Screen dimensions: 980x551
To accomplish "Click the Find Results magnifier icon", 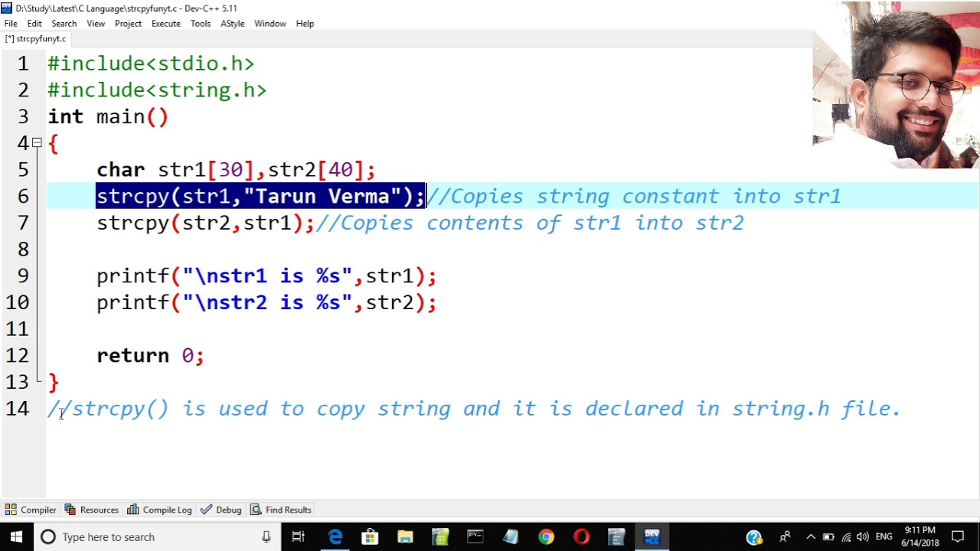I will 256,510.
